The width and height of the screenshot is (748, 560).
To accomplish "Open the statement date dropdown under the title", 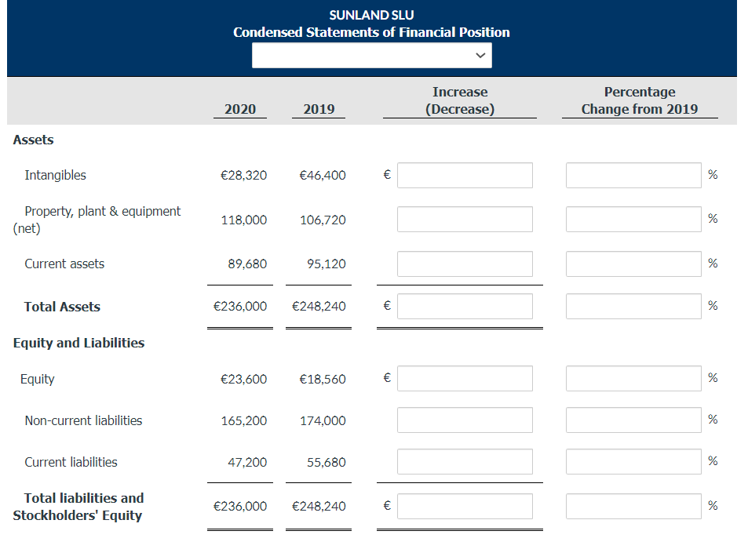I will (371, 55).
